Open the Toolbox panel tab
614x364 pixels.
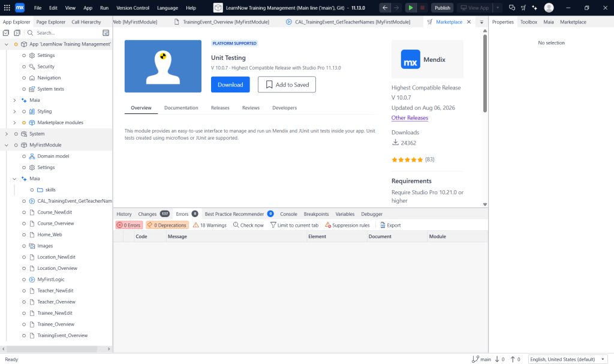coord(529,22)
